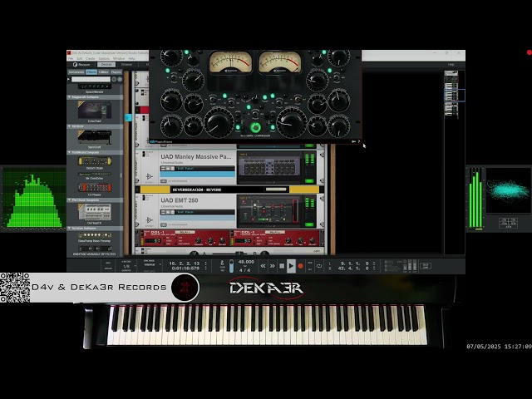Click the Rewind double-arrow button
The height and width of the screenshot is (399, 532).
(263, 266)
